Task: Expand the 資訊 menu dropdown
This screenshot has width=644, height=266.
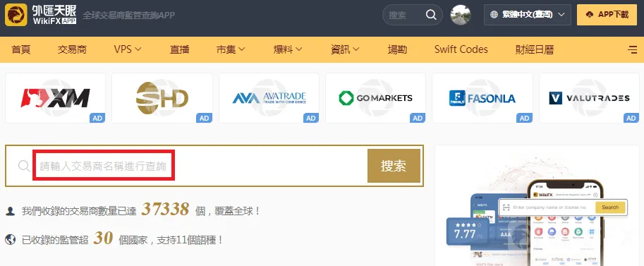Action: (345, 50)
